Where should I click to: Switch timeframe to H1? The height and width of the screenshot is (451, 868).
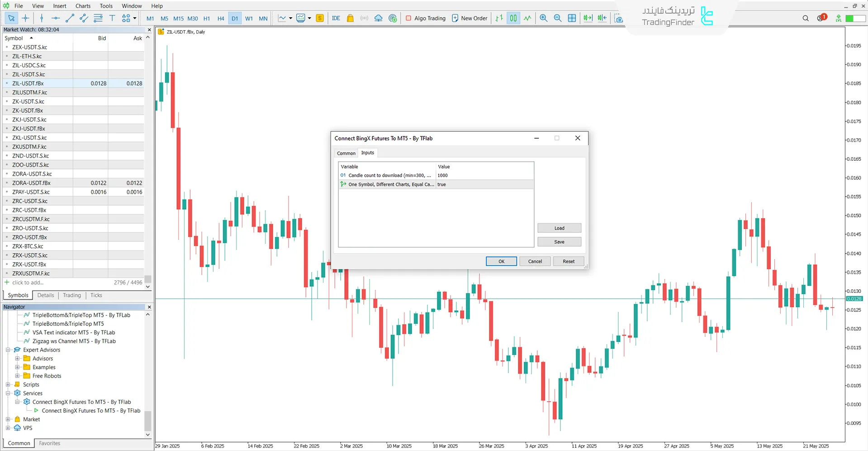click(207, 19)
